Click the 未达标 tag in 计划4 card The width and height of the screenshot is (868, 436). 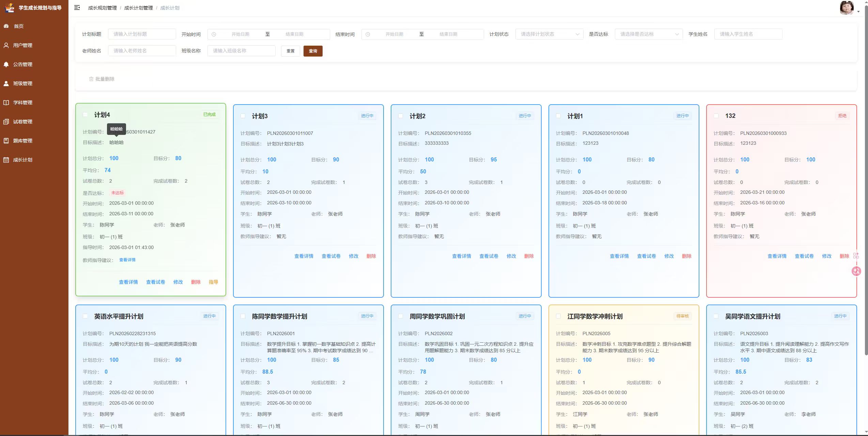118,193
